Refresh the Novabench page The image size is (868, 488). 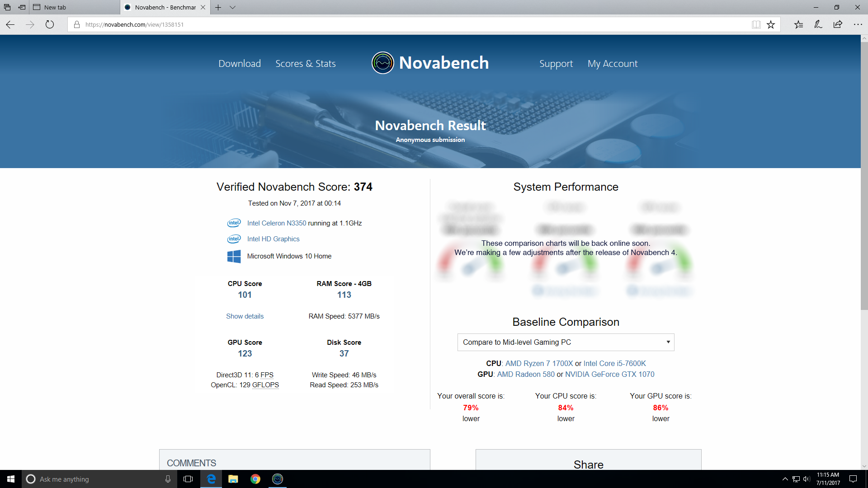[x=50, y=24]
